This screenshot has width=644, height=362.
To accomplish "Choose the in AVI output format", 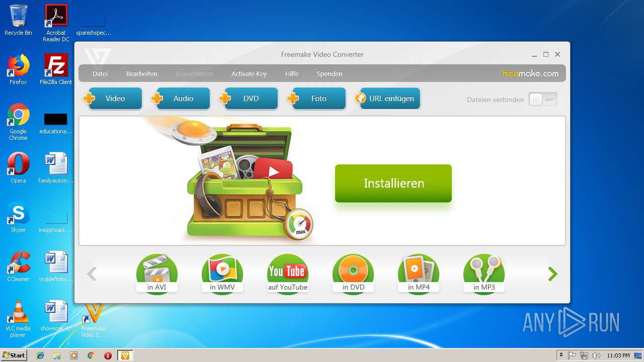I will 157,274.
